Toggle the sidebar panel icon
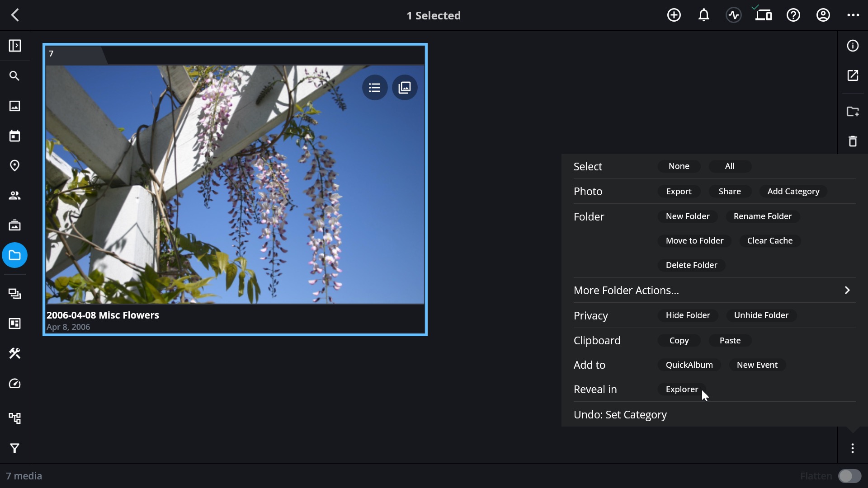The width and height of the screenshot is (868, 488). [15, 46]
